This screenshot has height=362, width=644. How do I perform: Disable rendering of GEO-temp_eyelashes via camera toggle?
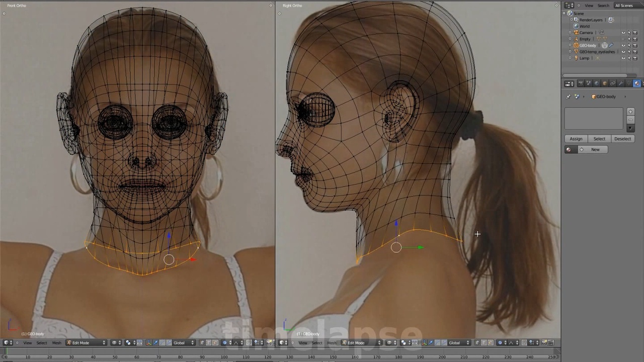(635, 52)
